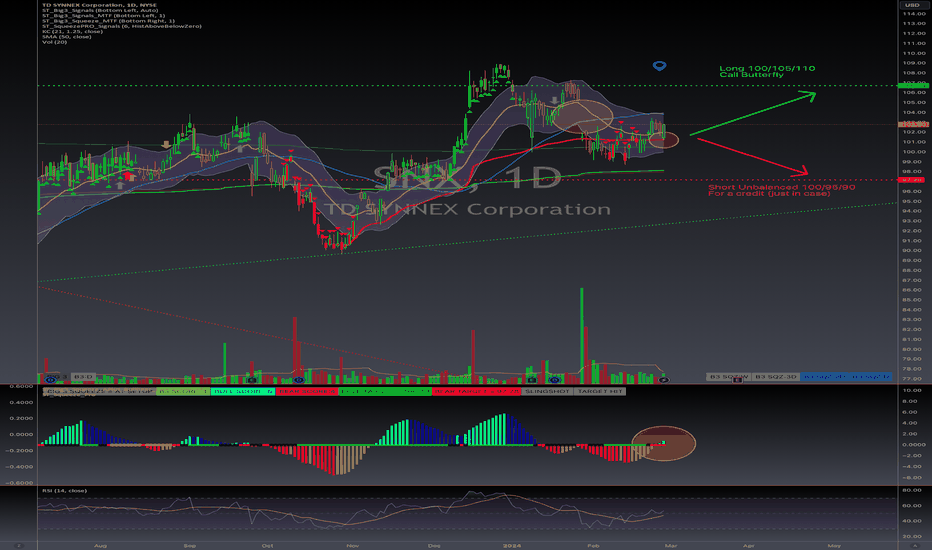Screen dimensions: 932x550
Task: Select the KC (21, 1.25, close) legend
Action: pyautogui.click(x=72, y=32)
